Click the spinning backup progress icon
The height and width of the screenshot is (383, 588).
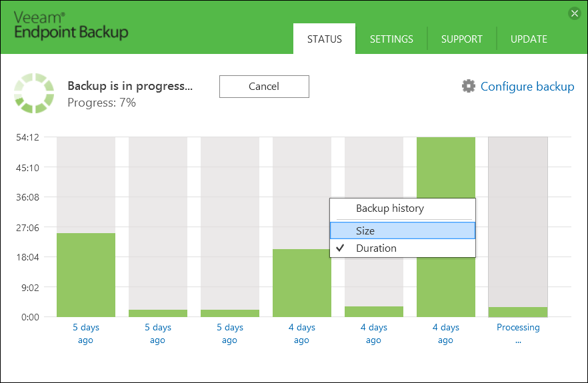(34, 93)
